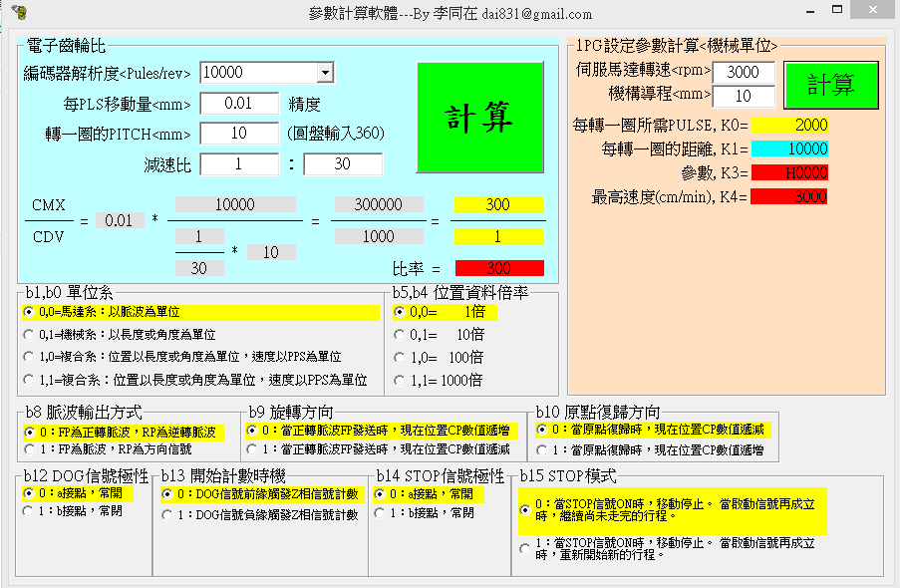
Task: Select 0,1 機械系 unit system option
Action: pyautogui.click(x=29, y=335)
